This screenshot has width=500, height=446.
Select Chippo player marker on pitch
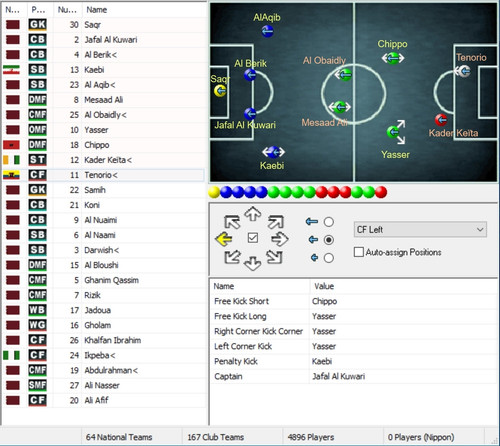point(393,58)
